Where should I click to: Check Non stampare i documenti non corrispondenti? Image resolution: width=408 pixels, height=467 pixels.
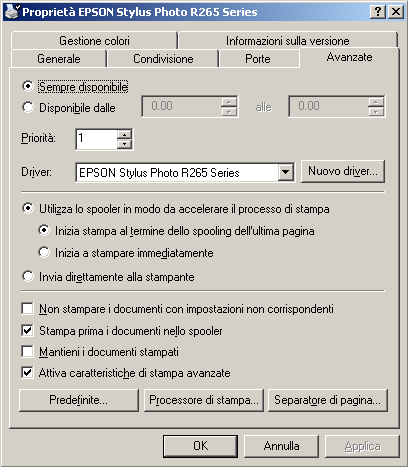(x=27, y=308)
